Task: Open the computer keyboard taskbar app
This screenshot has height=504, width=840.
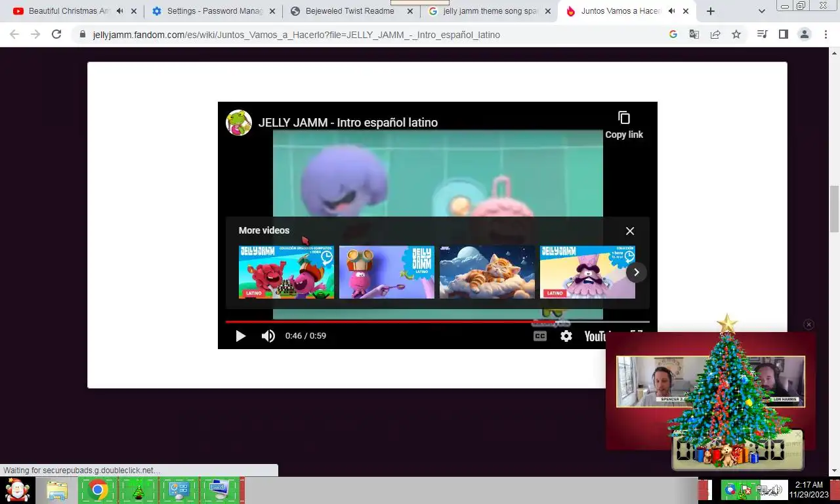Action: coord(219,490)
